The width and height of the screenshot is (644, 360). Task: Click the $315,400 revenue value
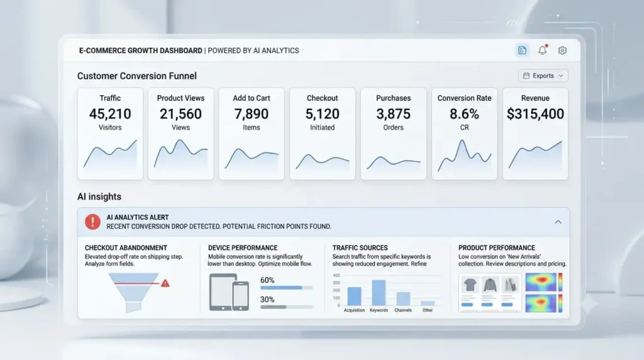[535, 114]
